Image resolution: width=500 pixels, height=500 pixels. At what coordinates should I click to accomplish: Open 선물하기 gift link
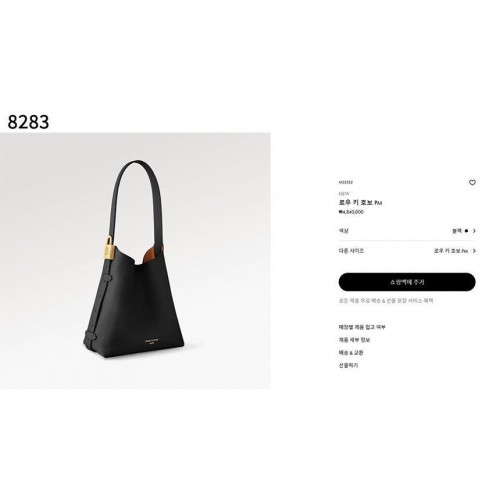(x=348, y=365)
